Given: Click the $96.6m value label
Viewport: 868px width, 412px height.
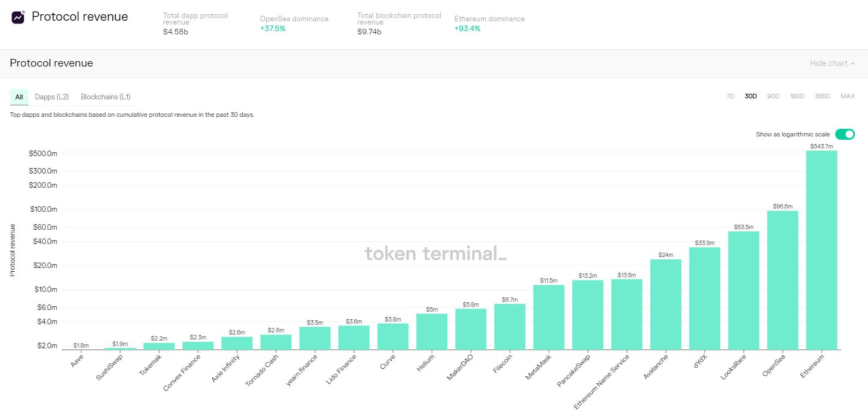Looking at the screenshot, I should pos(782,206).
